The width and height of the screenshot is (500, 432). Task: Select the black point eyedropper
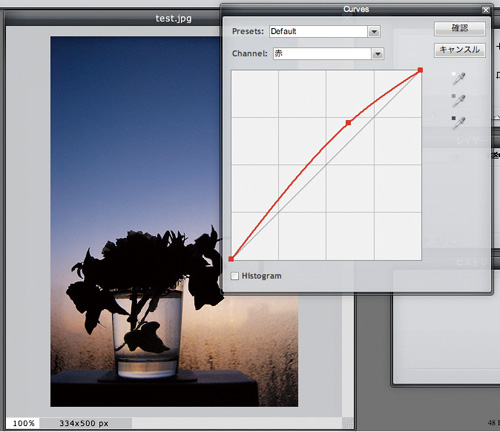[x=458, y=122]
